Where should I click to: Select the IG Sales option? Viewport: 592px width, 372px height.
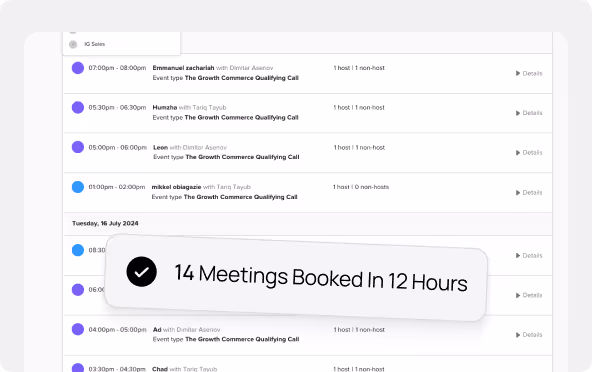[94, 44]
